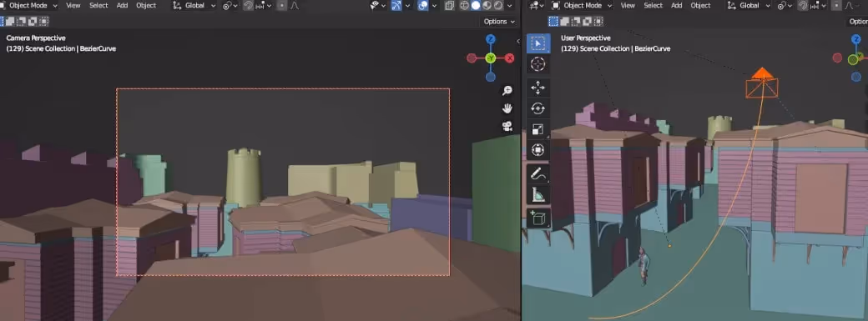The height and width of the screenshot is (321, 868).
Task: Click the red X axis on left viewport gizmo
Action: click(x=510, y=58)
